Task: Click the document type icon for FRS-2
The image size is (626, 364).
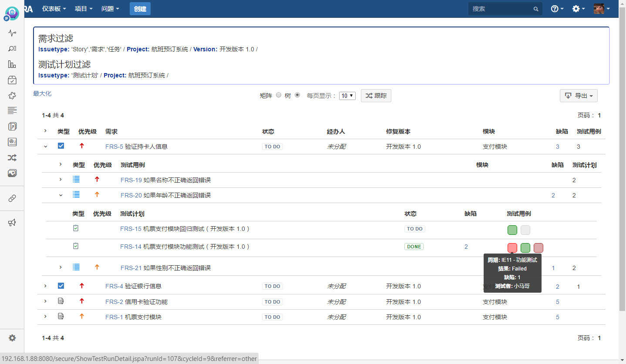Action: [x=61, y=301]
